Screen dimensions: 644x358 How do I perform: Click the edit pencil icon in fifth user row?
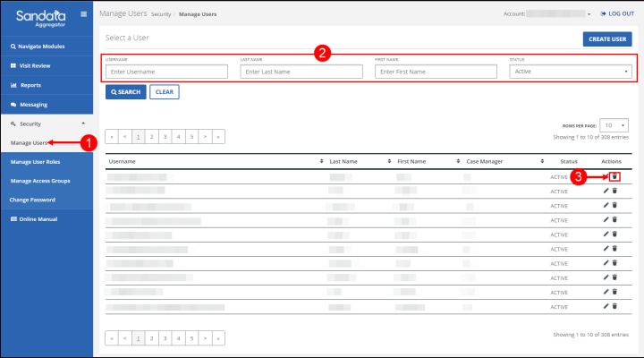click(606, 234)
